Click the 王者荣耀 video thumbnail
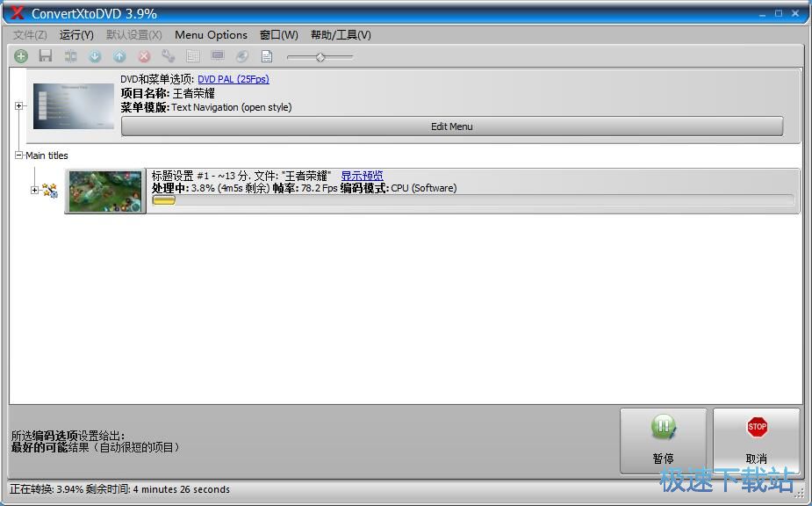This screenshot has height=506, width=812. pyautogui.click(x=105, y=192)
